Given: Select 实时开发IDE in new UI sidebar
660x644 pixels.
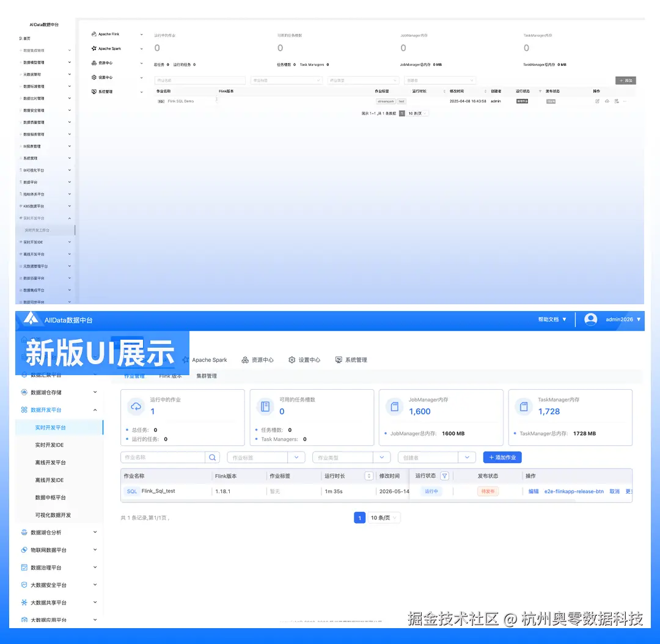Looking at the screenshot, I should click(50, 445).
